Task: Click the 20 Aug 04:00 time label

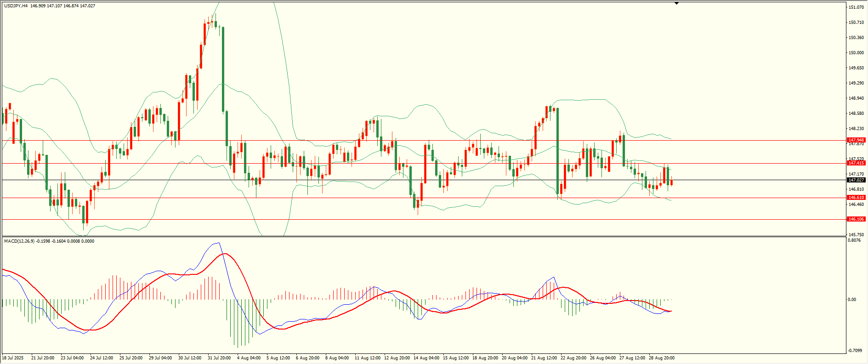Action: click(x=515, y=358)
